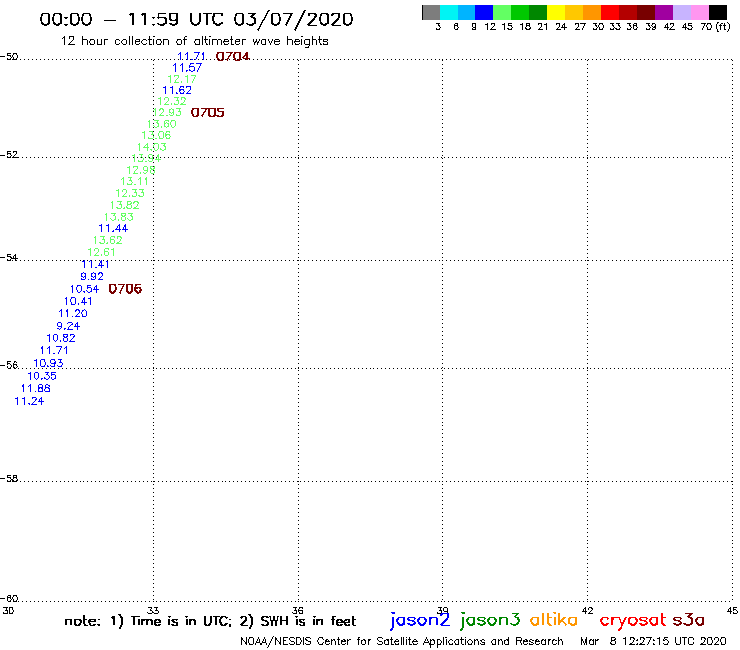The height and width of the screenshot is (650, 740).
Task: Select the 12.93 wave height reading
Action: tap(167, 112)
